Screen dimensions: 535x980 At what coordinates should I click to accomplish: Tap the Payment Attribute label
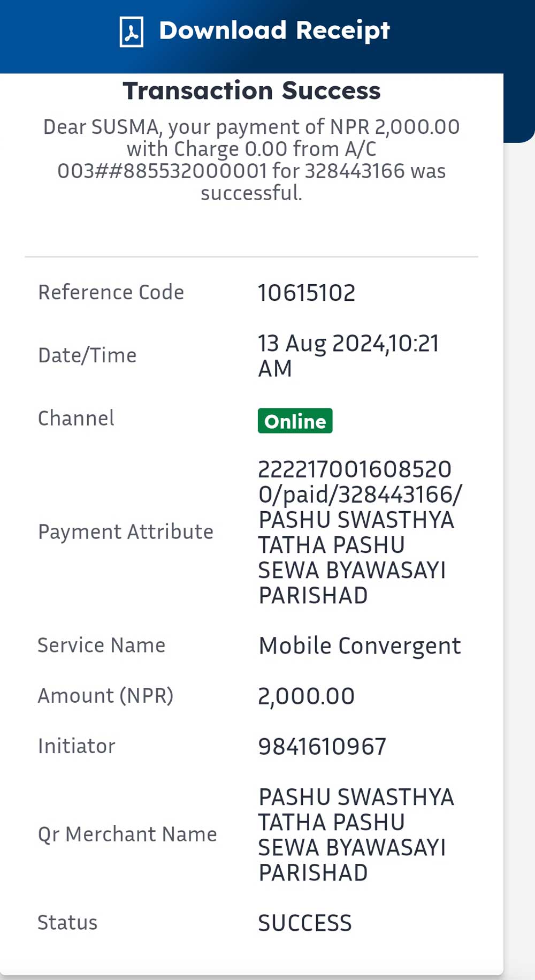pyautogui.click(x=126, y=532)
